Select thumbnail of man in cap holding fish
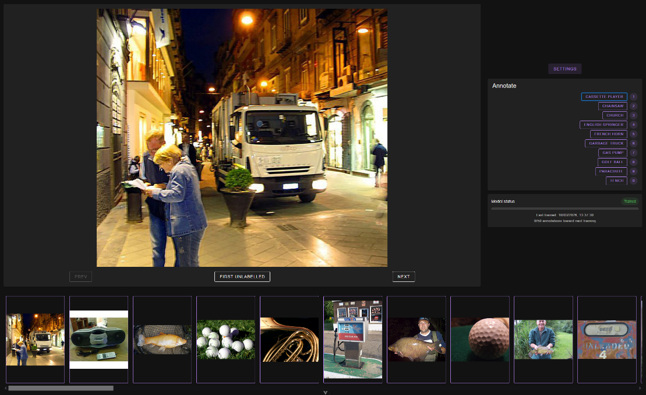 [416, 339]
